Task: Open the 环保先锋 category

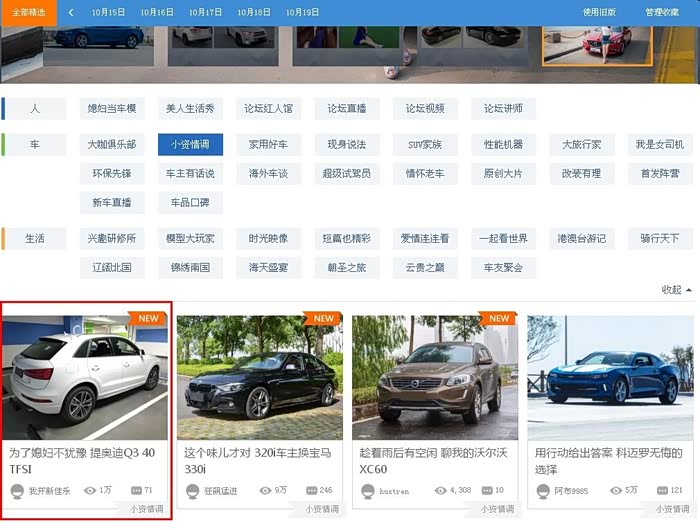Action: [112, 174]
